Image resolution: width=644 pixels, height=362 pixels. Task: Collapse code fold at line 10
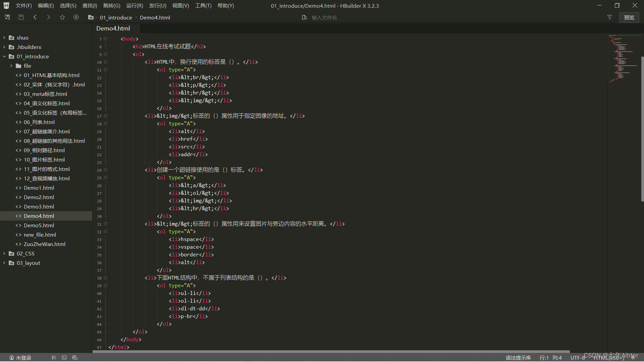coord(106,62)
